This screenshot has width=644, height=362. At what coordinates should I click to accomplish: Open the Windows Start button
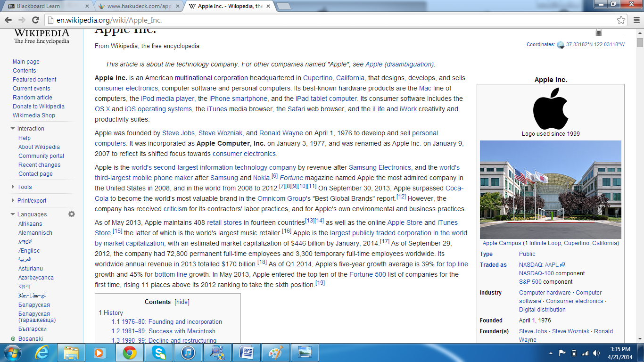13,352
